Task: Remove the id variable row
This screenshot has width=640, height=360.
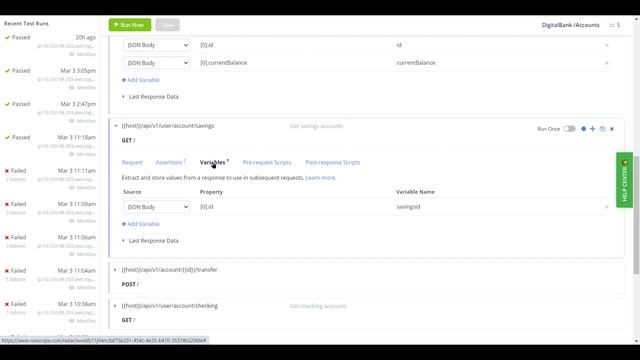Action: click(607, 45)
